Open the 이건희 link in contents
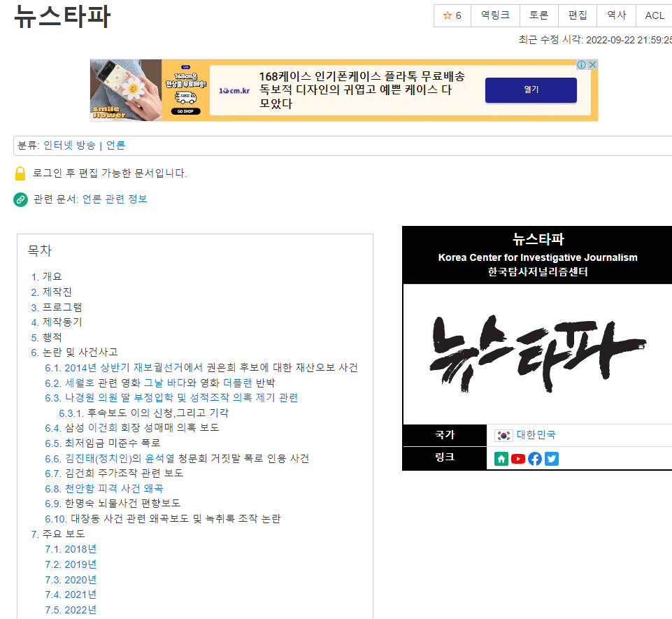The image size is (672, 619). [x=102, y=428]
